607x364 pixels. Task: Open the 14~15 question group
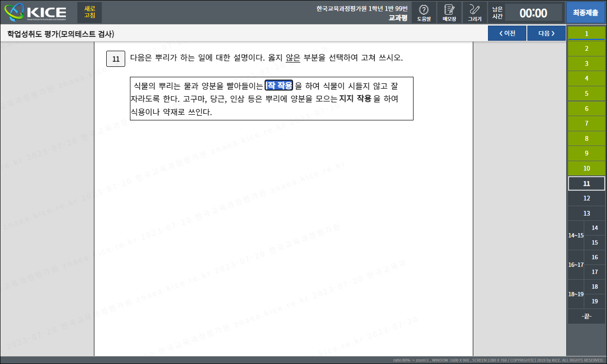tap(576, 236)
